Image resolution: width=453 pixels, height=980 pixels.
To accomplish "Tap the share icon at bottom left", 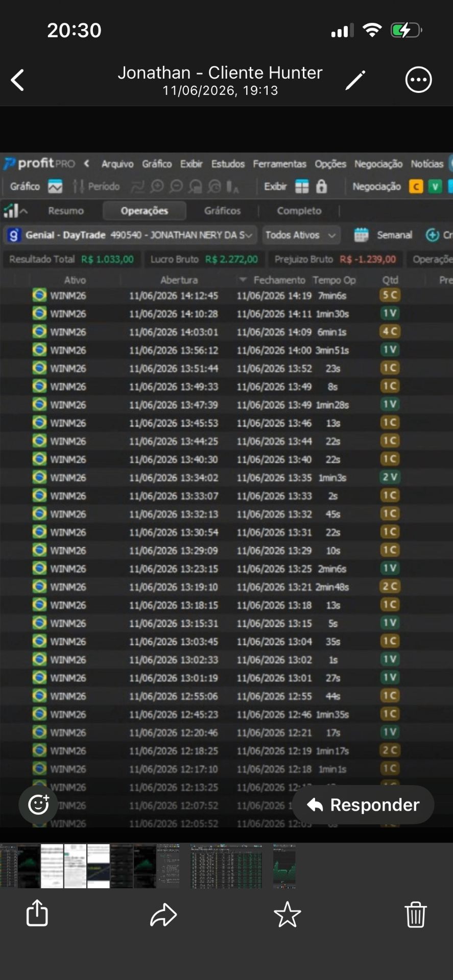I will click(37, 913).
